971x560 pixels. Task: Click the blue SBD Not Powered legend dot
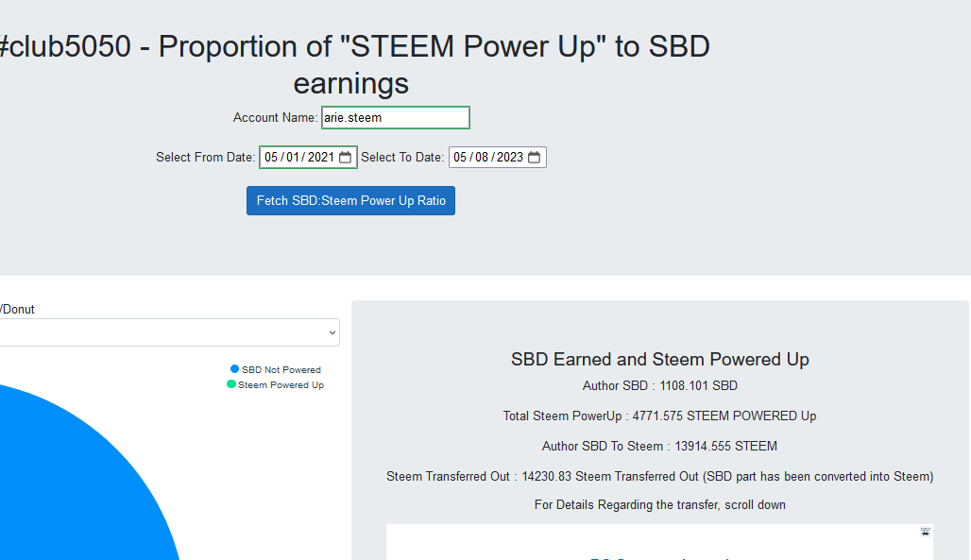coord(235,369)
